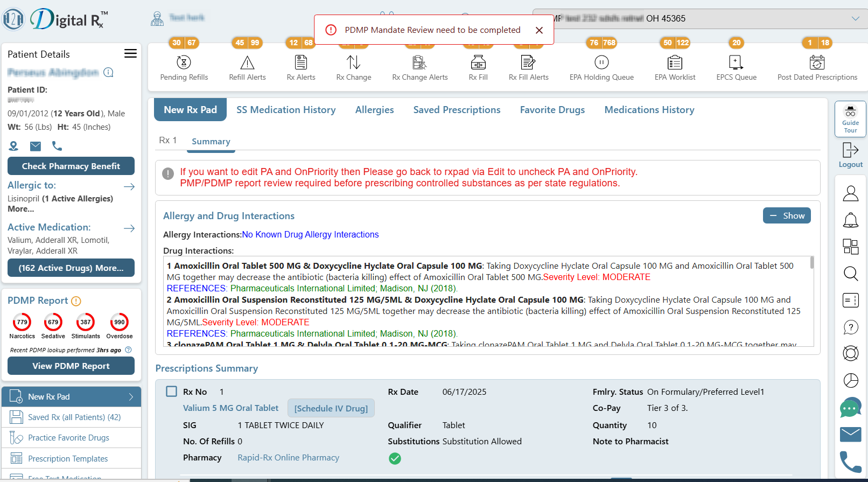The width and height of the screenshot is (868, 482).
Task: Check the Rx No 1 checkbox
Action: pos(171,392)
